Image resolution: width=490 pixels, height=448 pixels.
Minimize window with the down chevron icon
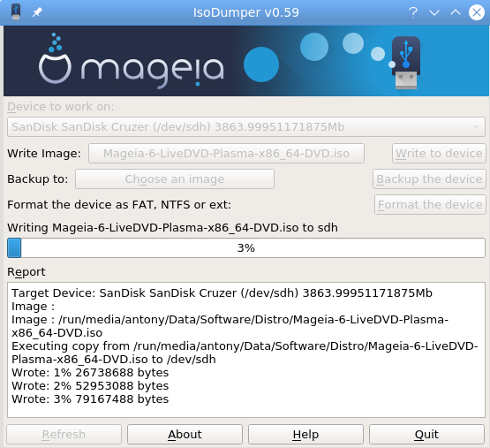[434, 12]
